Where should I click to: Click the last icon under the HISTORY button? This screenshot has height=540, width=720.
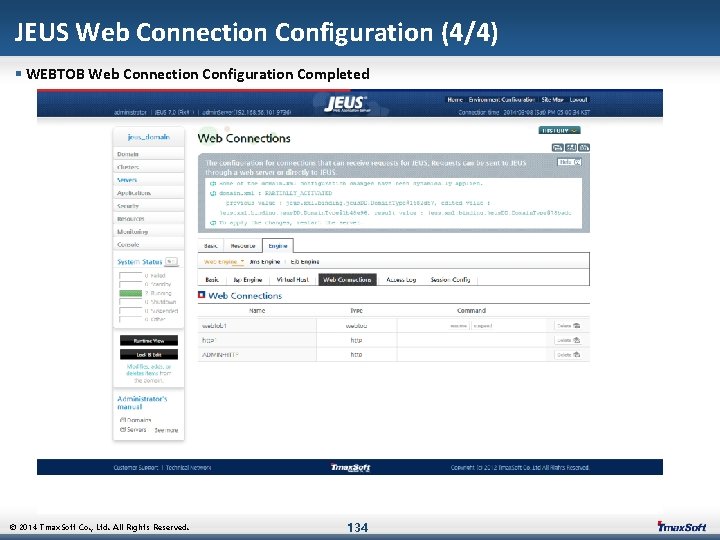[584, 147]
